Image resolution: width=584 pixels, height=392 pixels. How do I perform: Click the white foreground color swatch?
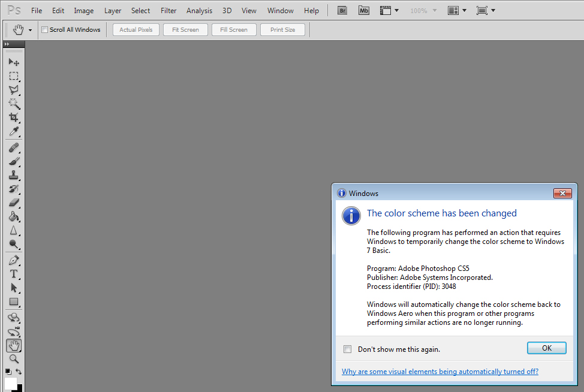[10, 383]
